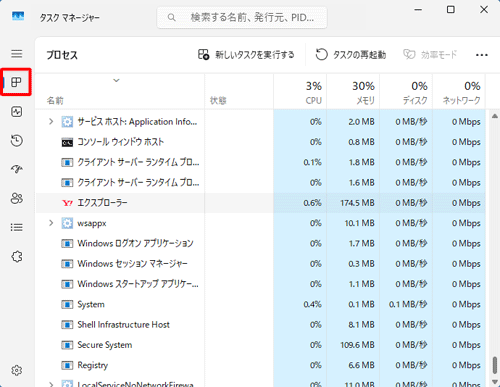This screenshot has width=500, height=387.
Task: Open the hamburger navigation menu
Action: click(x=17, y=54)
